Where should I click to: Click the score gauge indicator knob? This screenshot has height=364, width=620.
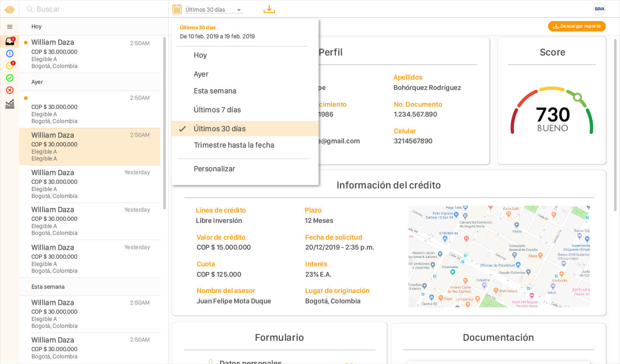coord(577,97)
